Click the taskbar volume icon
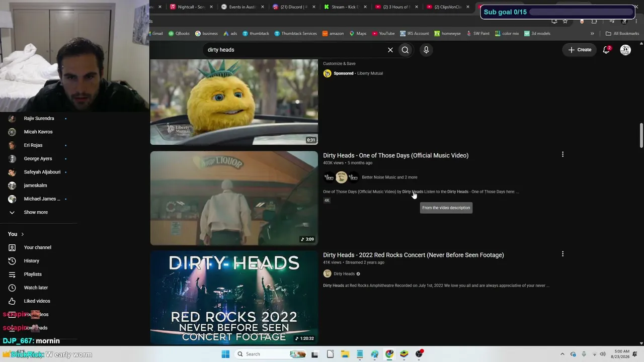This screenshot has height=362, width=644. [x=603, y=354]
